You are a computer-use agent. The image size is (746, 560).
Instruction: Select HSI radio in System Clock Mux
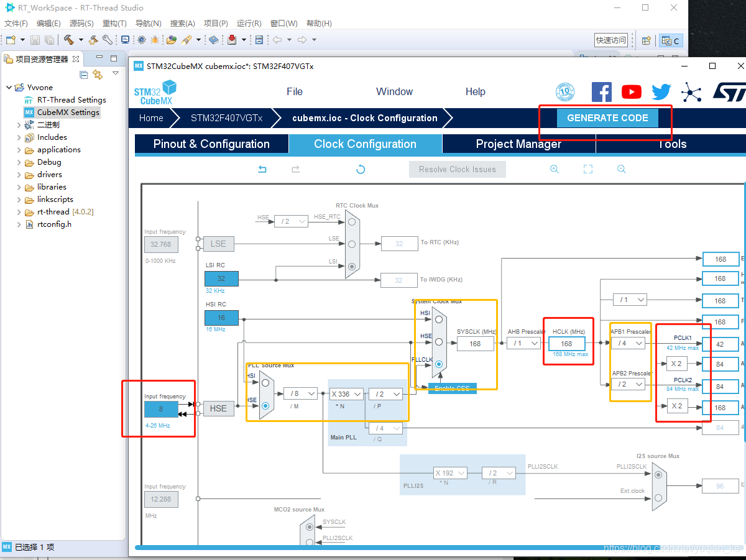439,319
